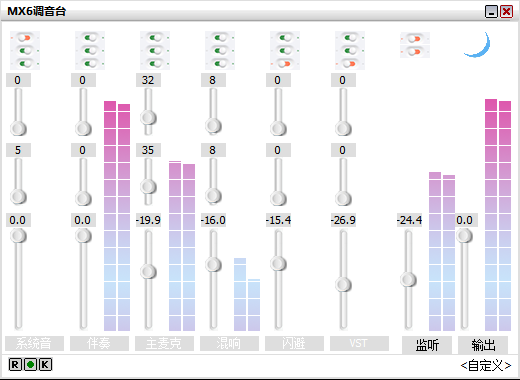520x380 pixels.
Task: Minimize the MX6调音台 window
Action: click(491, 12)
